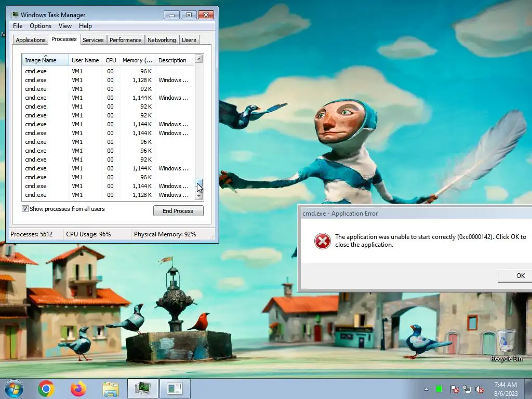This screenshot has width=532, height=399.
Task: Minimize the Task Manager window
Action: pyautogui.click(x=171, y=15)
